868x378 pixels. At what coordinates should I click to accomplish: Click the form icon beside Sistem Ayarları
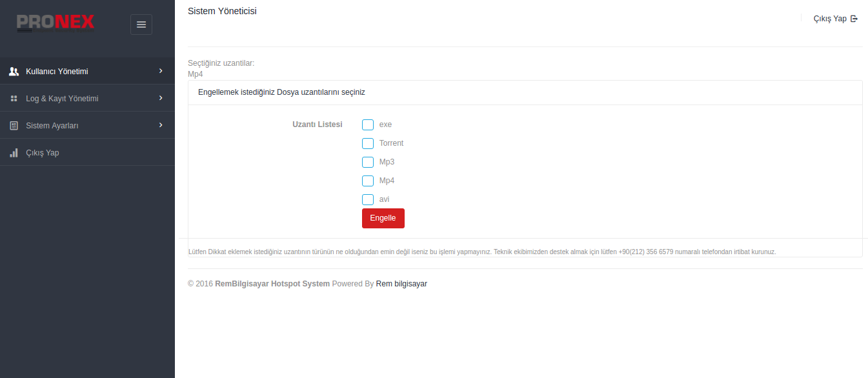[x=14, y=126]
